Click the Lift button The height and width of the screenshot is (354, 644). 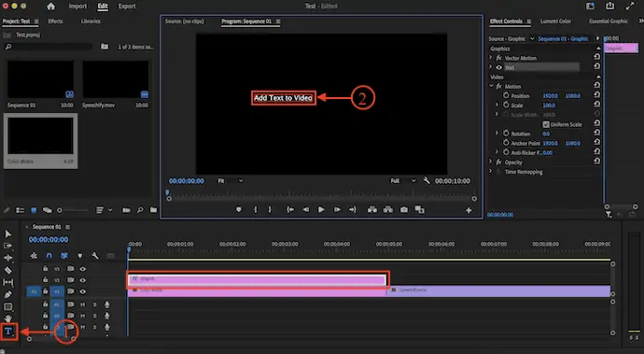(x=372, y=209)
